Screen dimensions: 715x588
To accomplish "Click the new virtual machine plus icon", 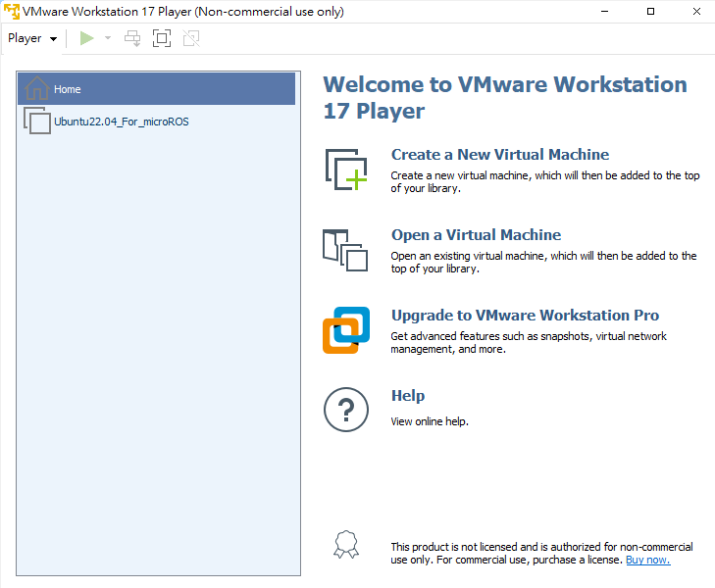I will pyautogui.click(x=346, y=170).
